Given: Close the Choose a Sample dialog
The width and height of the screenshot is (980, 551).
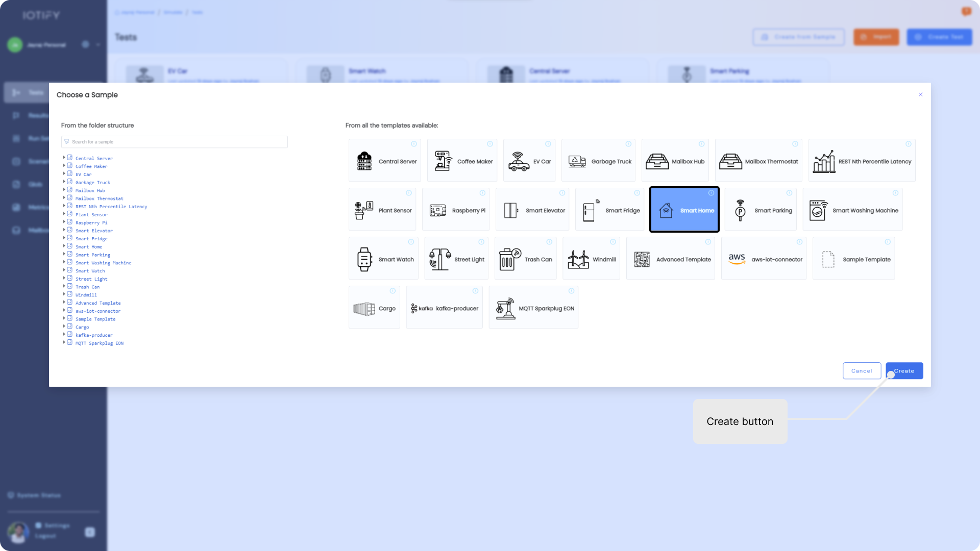Looking at the screenshot, I should coord(920,94).
